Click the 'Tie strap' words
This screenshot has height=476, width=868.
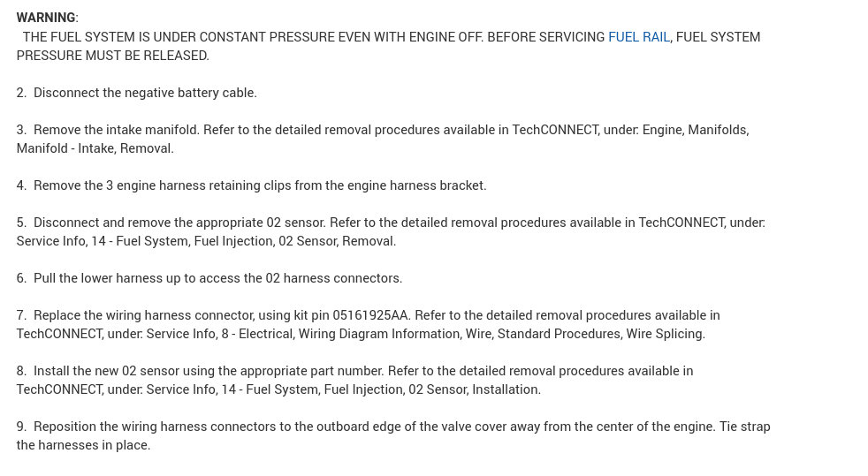click(744, 427)
